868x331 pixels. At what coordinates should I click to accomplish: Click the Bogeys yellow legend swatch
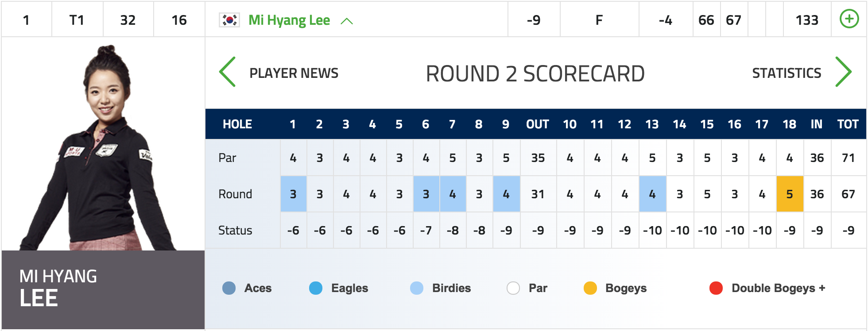590,288
